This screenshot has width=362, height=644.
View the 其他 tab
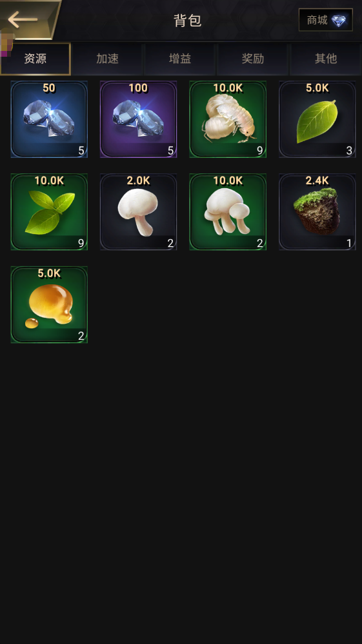(325, 59)
